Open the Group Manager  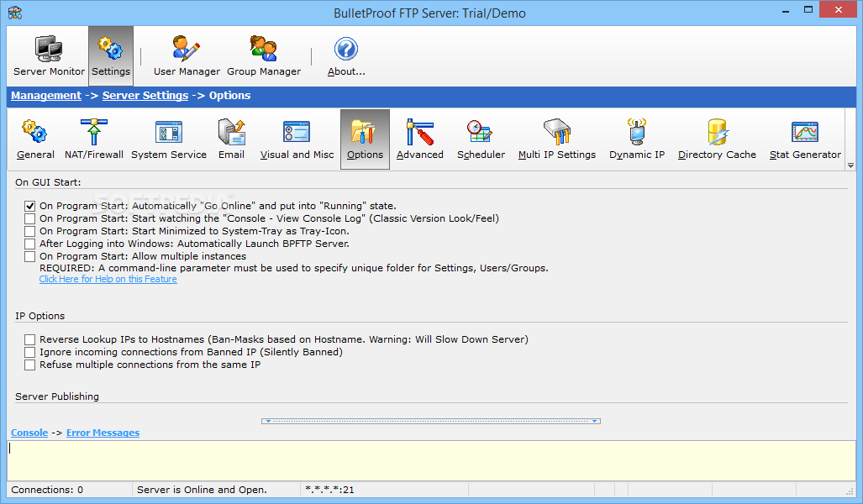click(x=264, y=55)
